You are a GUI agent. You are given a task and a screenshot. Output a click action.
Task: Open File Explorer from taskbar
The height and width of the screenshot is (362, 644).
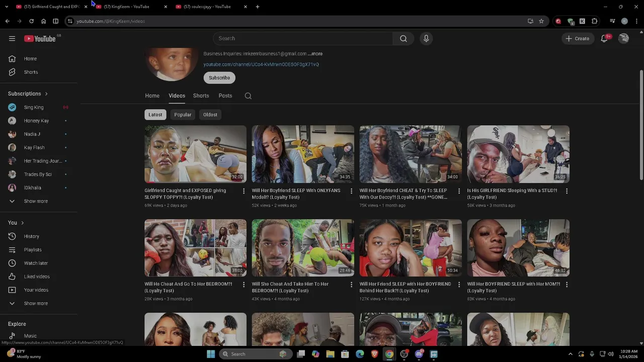pos(330,354)
